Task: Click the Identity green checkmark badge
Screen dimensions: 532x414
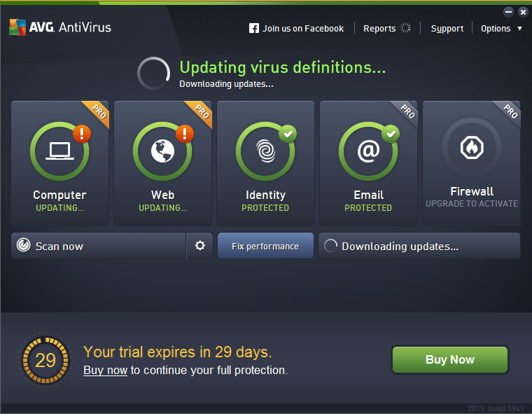Action: click(288, 134)
